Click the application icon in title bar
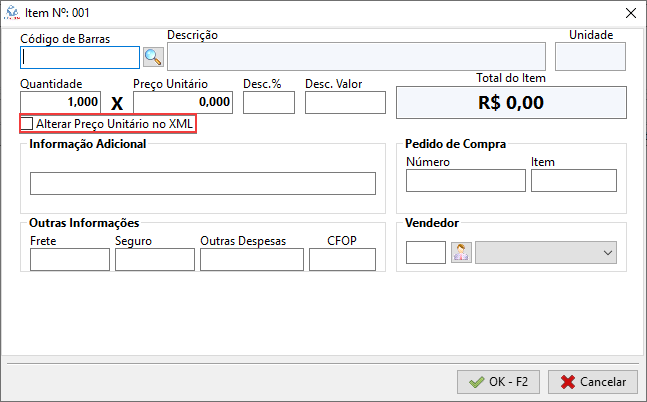This screenshot has width=647, height=402. [x=12, y=12]
